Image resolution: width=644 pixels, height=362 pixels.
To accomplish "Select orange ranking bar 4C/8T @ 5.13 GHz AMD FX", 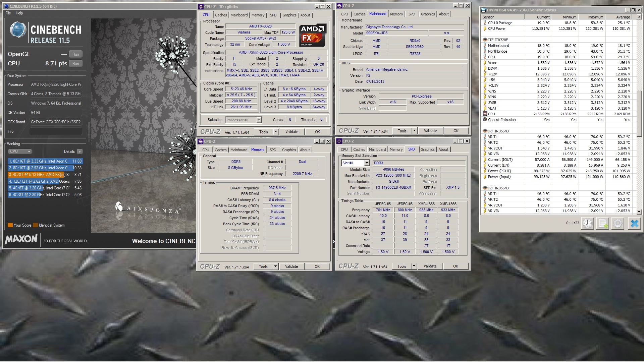I will pyautogui.click(x=45, y=175).
